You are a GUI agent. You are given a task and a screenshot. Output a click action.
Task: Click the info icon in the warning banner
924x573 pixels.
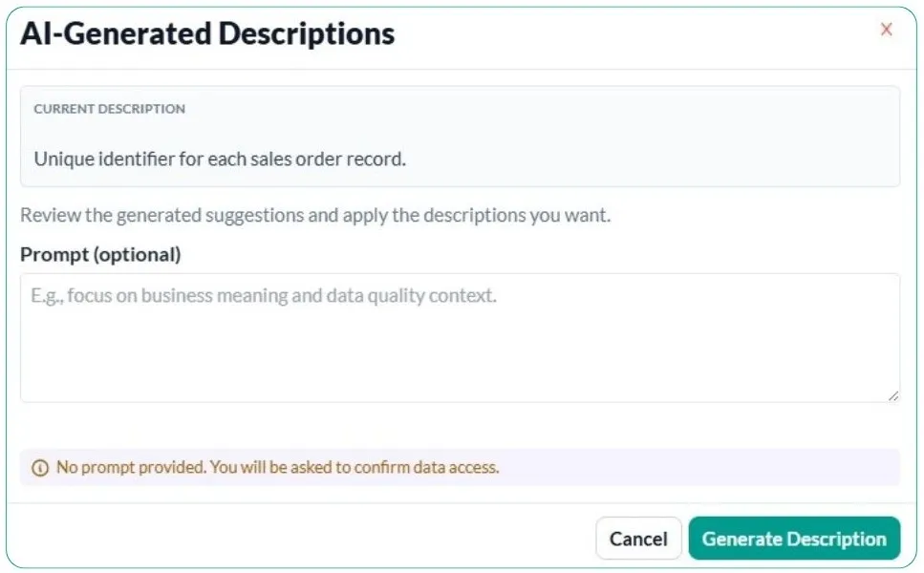(40, 468)
